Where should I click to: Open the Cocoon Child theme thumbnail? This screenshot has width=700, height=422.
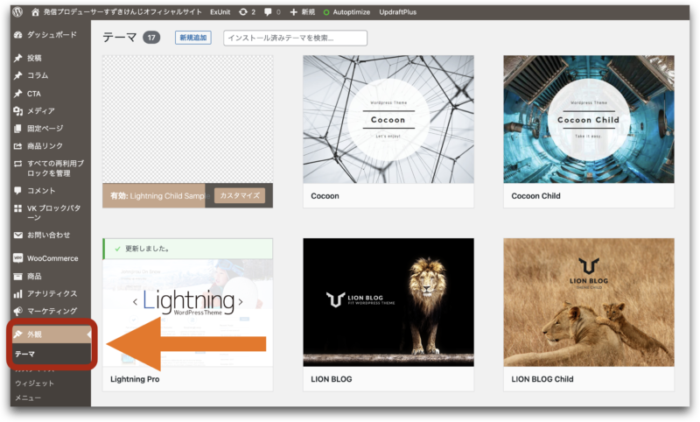pos(589,119)
